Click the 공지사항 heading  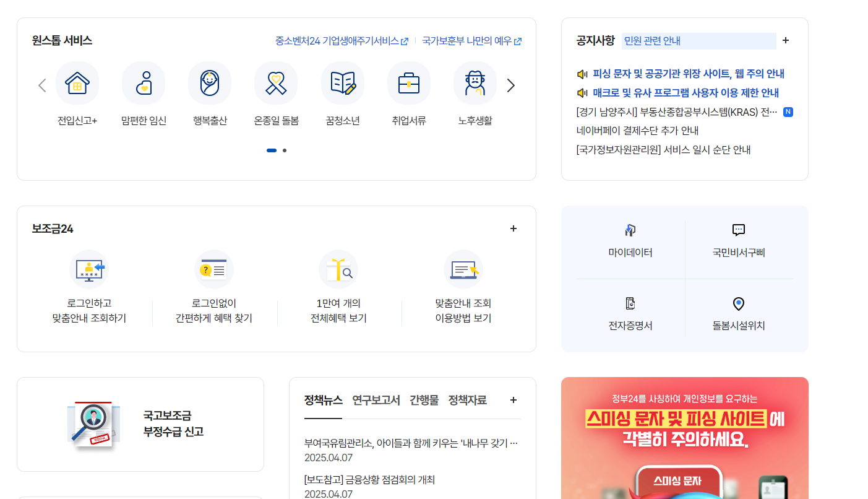pos(595,40)
